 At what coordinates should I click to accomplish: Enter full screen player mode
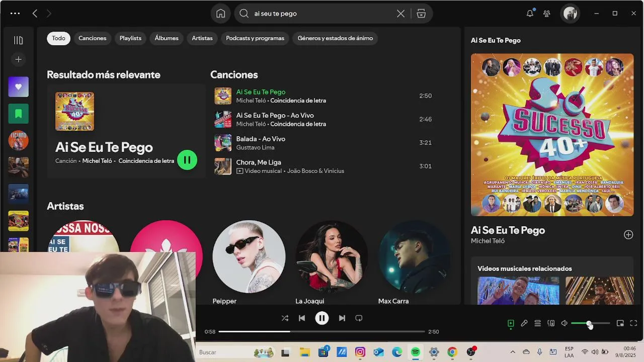(633, 323)
